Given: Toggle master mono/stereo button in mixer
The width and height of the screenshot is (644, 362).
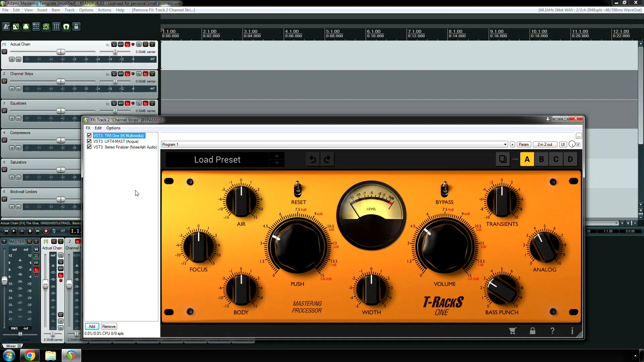Looking at the screenshot, I should 36,249.
